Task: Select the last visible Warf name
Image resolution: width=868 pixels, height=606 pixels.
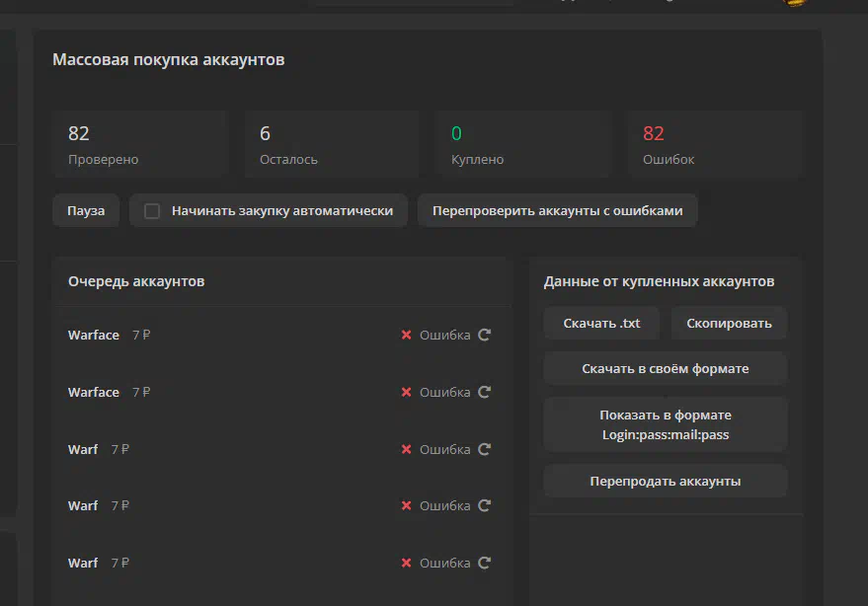Action: point(83,563)
